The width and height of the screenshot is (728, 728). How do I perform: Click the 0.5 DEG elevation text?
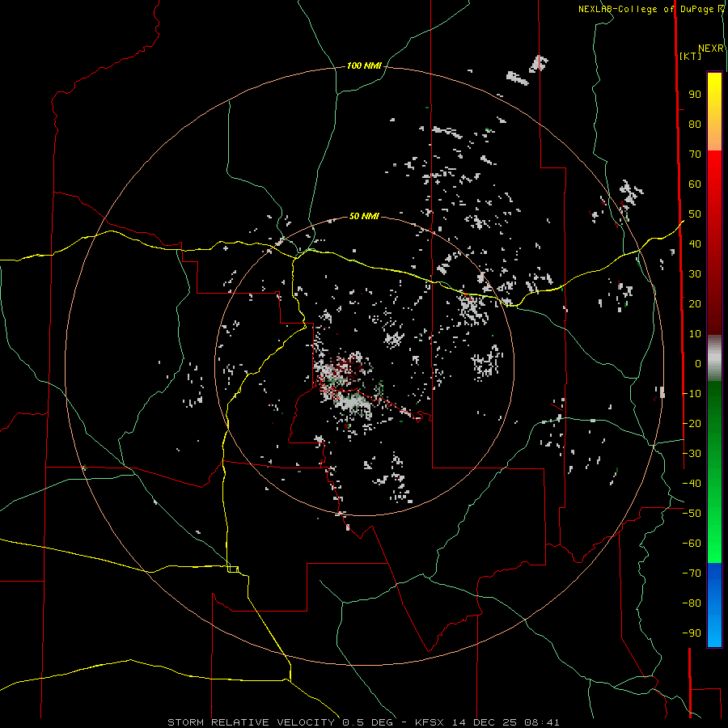[368, 722]
